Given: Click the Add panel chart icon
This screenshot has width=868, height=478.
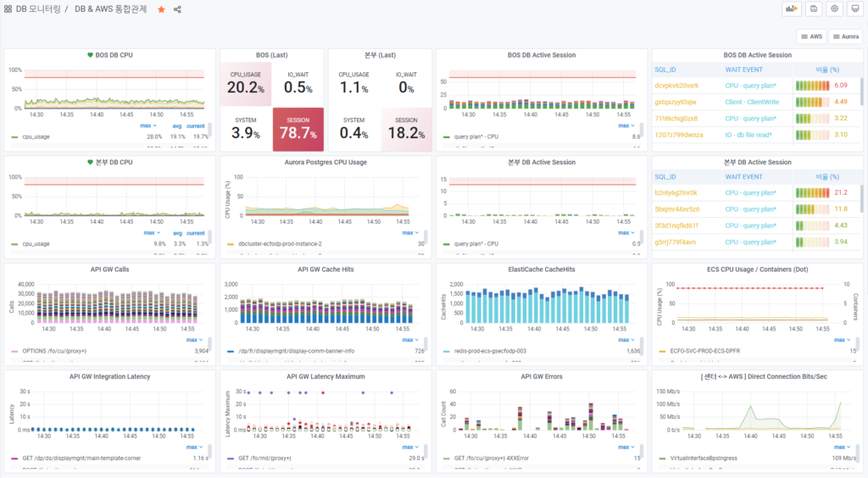Looking at the screenshot, I should click(792, 9).
